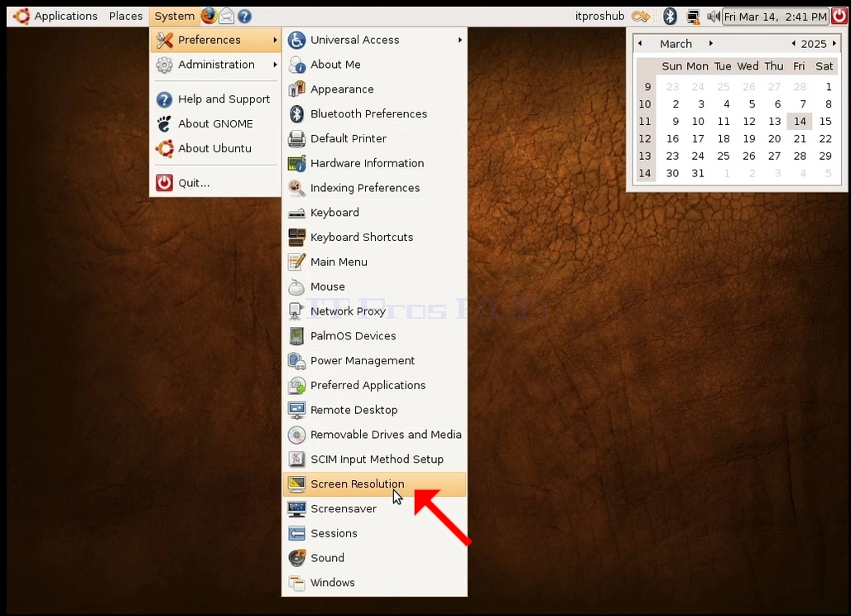Viewport: 851px width, 616px height.
Task: Open Firefox browser launcher in top panel
Action: [209, 17]
